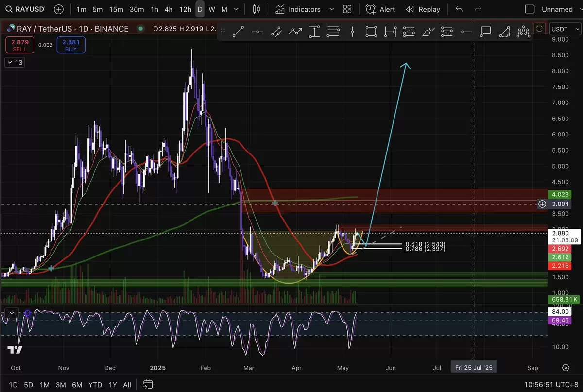Viewport: 583px width, 392px height.
Task: Select the 1m timeframe
Action: pos(82,9)
